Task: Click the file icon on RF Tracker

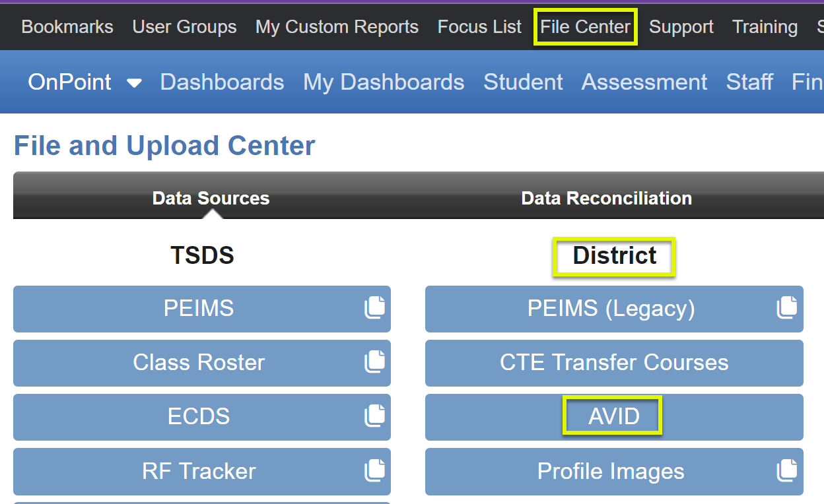Action: coord(375,470)
